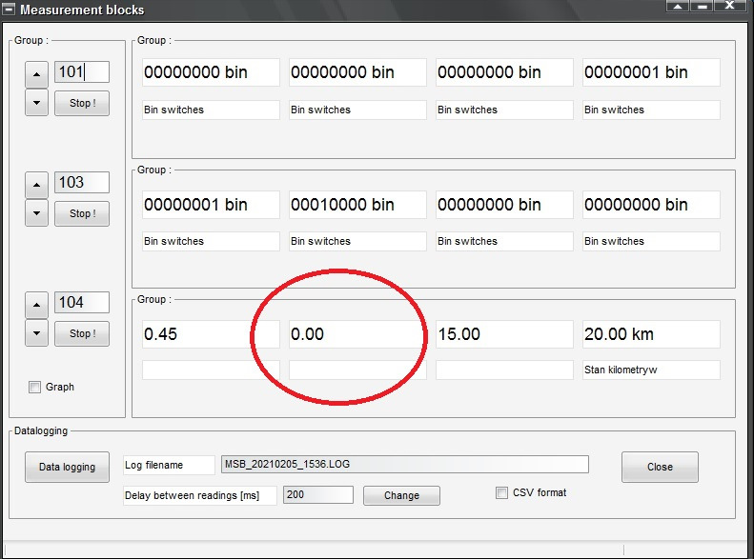Click the Measurement blocks title text
Image resolution: width=754 pixels, height=560 pixels.
coord(82,10)
